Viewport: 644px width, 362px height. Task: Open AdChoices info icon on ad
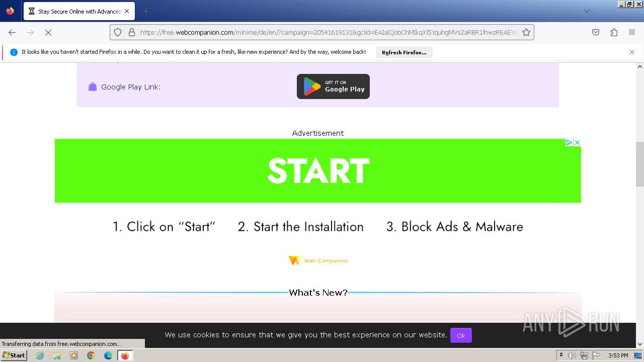click(x=569, y=143)
